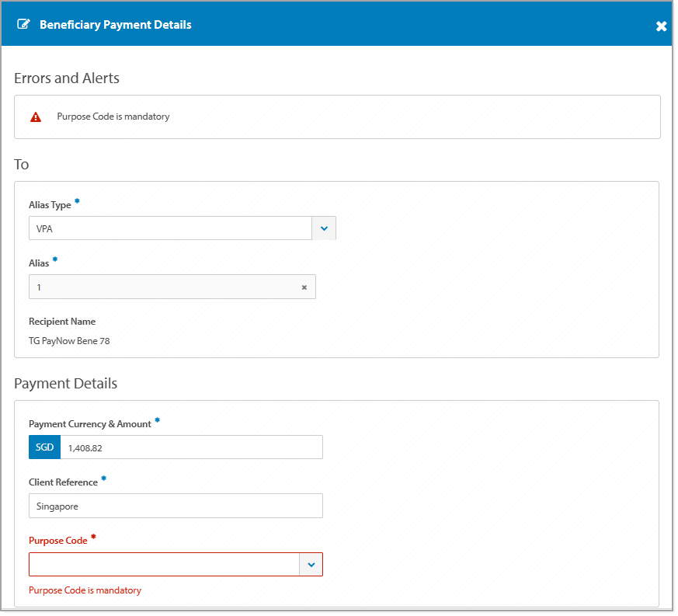Click the Purpose Code dropdown arrow icon
The height and width of the screenshot is (616, 678).
point(311,564)
